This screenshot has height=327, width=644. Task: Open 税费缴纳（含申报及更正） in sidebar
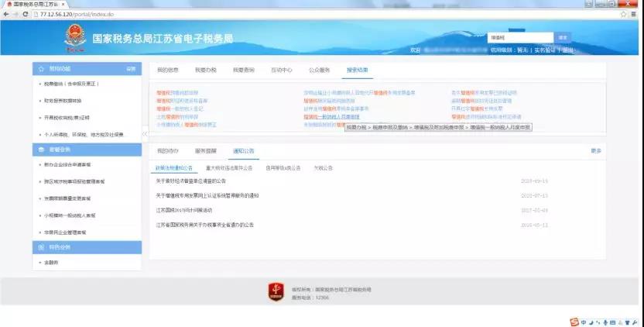click(x=72, y=84)
